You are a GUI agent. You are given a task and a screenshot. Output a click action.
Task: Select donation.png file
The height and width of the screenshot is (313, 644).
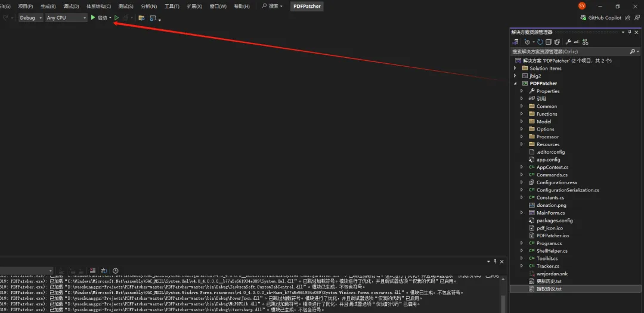tap(551, 205)
